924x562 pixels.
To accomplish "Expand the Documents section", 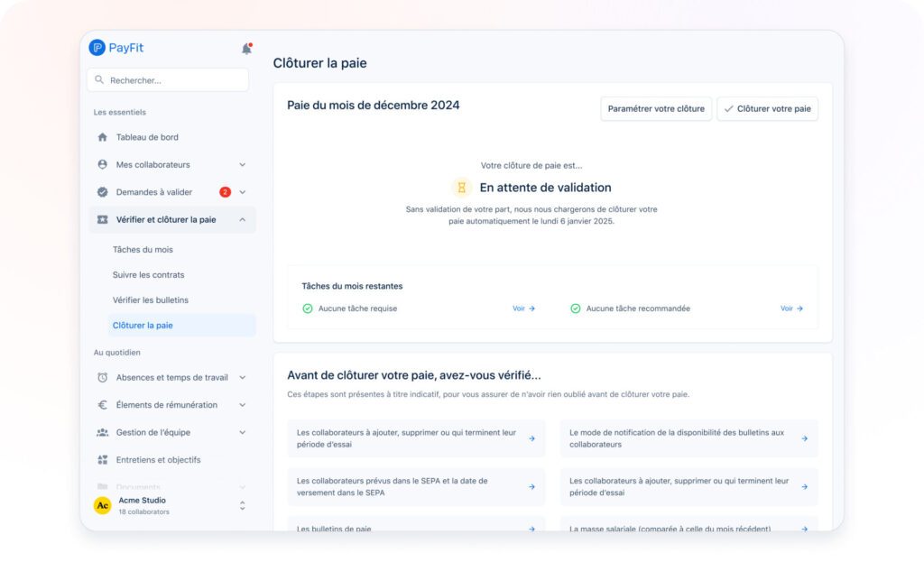I will [242, 486].
